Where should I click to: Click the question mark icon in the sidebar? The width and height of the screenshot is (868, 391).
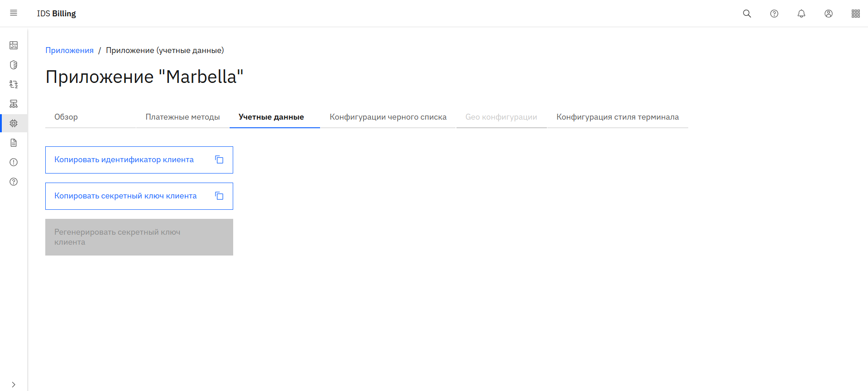[14, 182]
